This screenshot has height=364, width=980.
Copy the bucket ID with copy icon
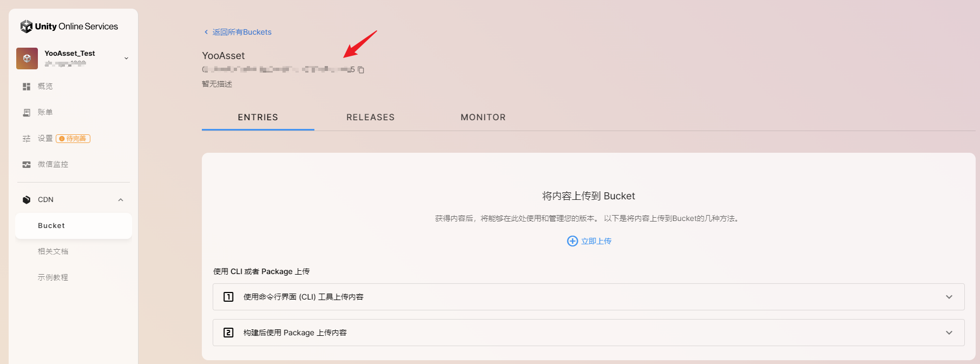(x=361, y=70)
